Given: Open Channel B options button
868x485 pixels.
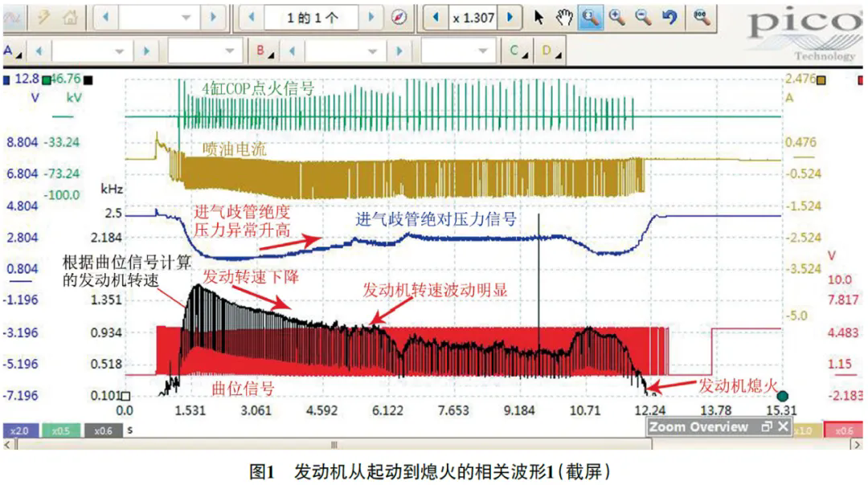Looking at the screenshot, I should click(x=264, y=51).
